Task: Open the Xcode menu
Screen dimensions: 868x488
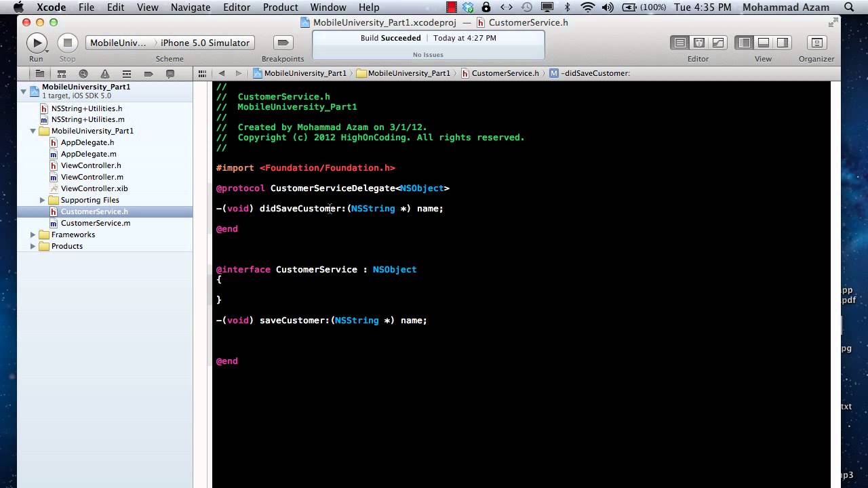Action: pyautogui.click(x=51, y=7)
